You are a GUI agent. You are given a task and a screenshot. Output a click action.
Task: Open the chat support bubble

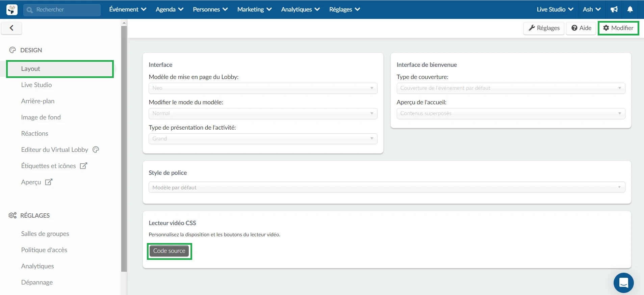[623, 283]
